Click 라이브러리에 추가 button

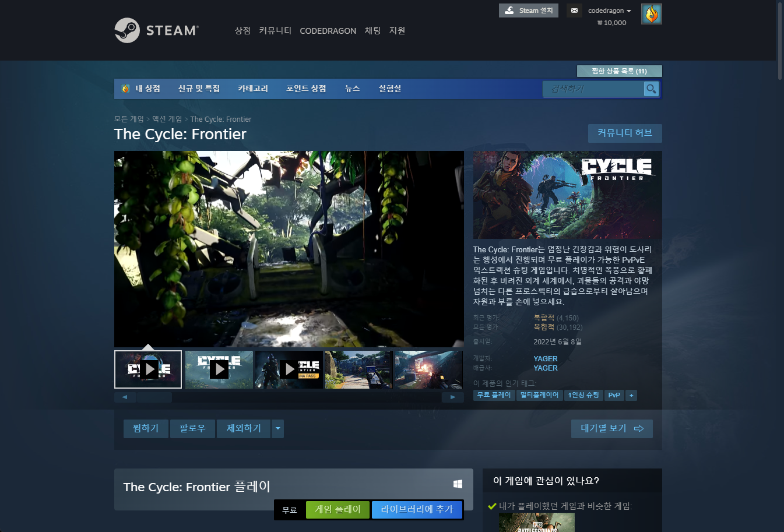point(417,509)
